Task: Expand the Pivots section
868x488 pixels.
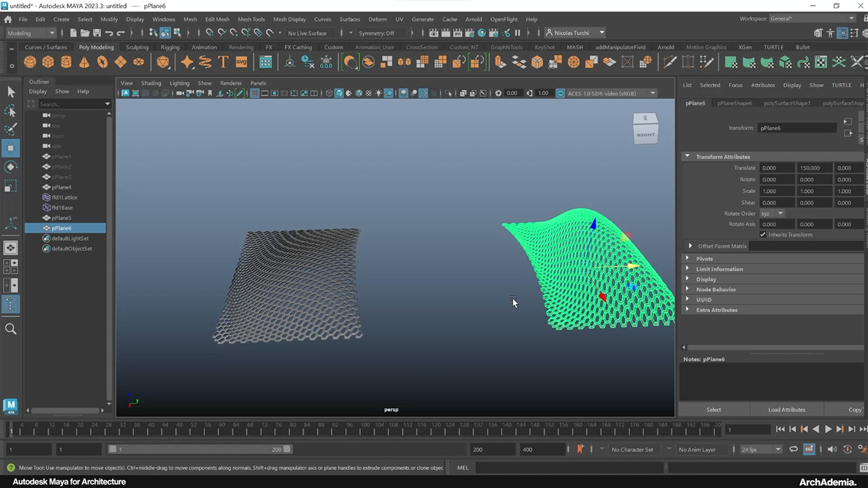Action: pyautogui.click(x=704, y=258)
